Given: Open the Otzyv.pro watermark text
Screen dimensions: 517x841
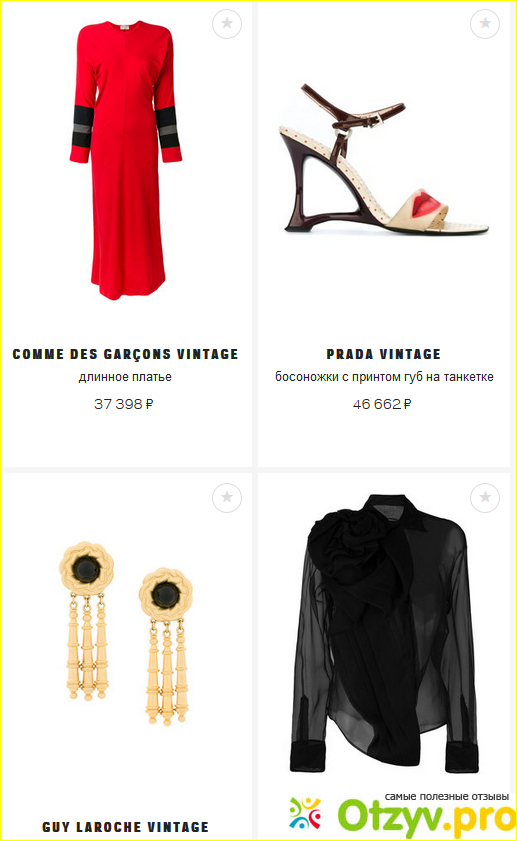Looking at the screenshot, I should 427,818.
